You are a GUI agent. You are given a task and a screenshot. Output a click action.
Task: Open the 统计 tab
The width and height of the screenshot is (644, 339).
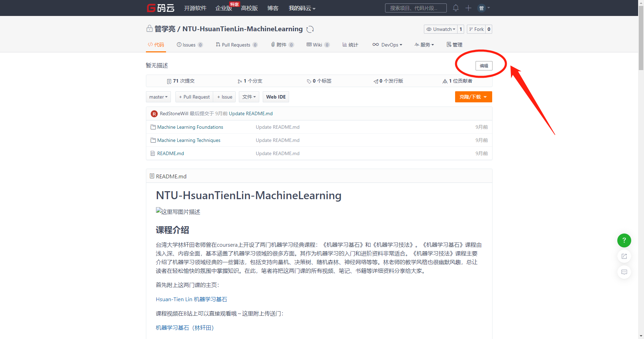click(x=350, y=45)
